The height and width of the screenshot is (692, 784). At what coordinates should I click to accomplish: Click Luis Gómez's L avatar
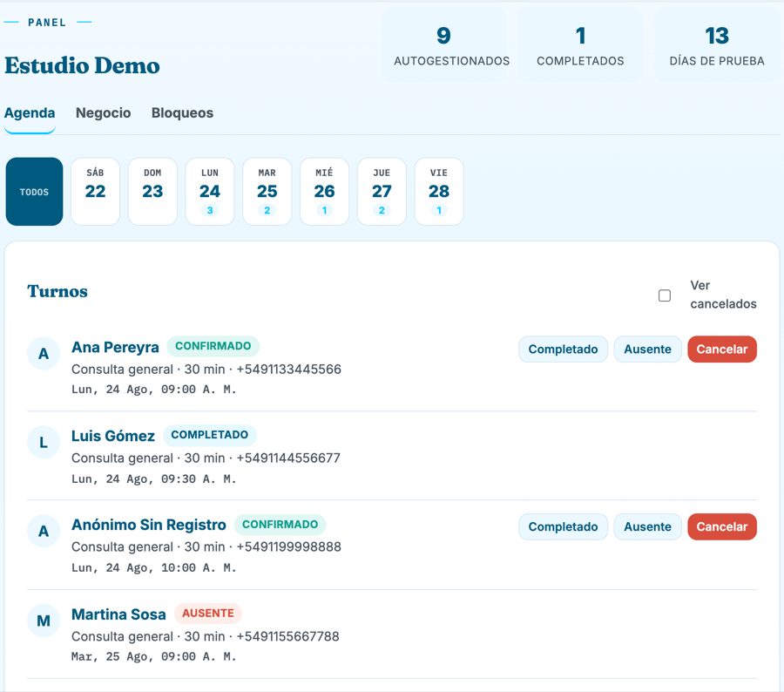click(44, 443)
